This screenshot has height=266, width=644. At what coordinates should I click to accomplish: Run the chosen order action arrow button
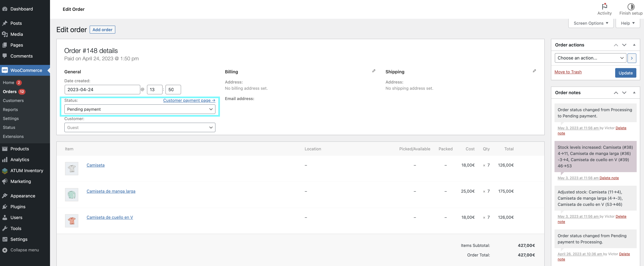tap(632, 58)
